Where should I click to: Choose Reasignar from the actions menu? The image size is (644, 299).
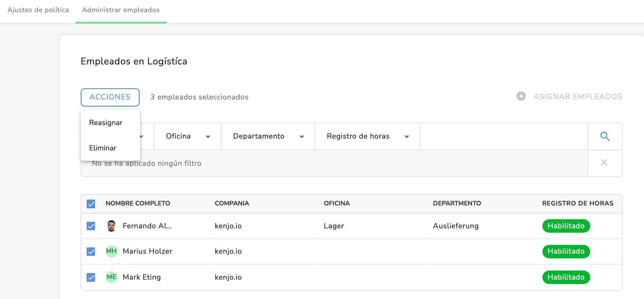[106, 123]
